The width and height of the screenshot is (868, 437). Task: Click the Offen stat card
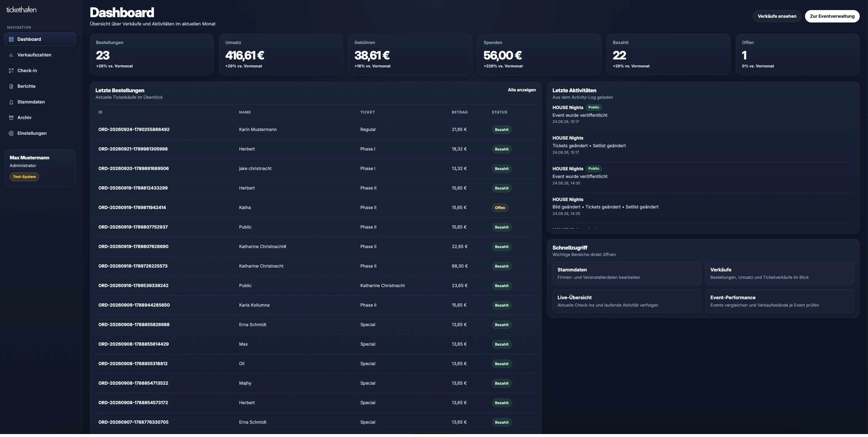click(798, 55)
